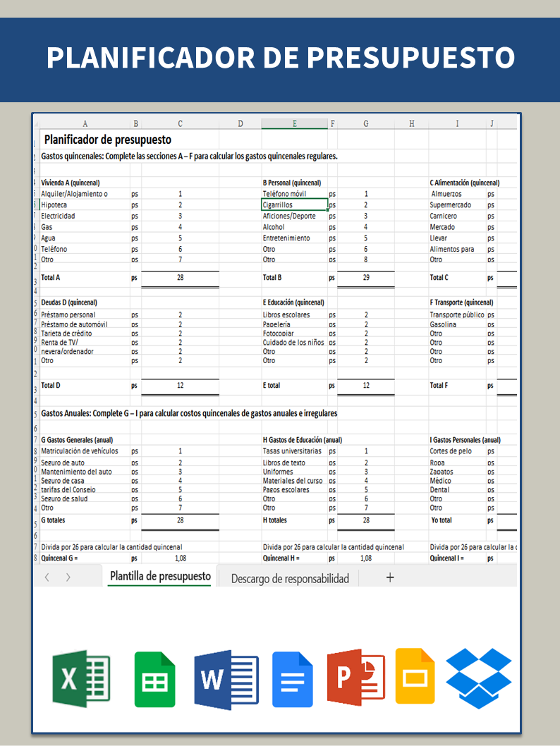The height and width of the screenshot is (746, 560).
Task: Click the Google Slides icon
Action: (415, 675)
